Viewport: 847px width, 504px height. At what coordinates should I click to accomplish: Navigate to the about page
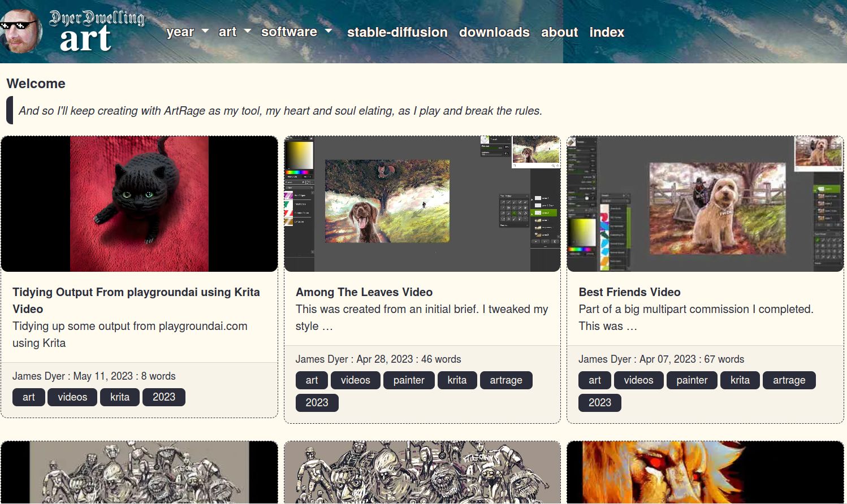tap(559, 32)
